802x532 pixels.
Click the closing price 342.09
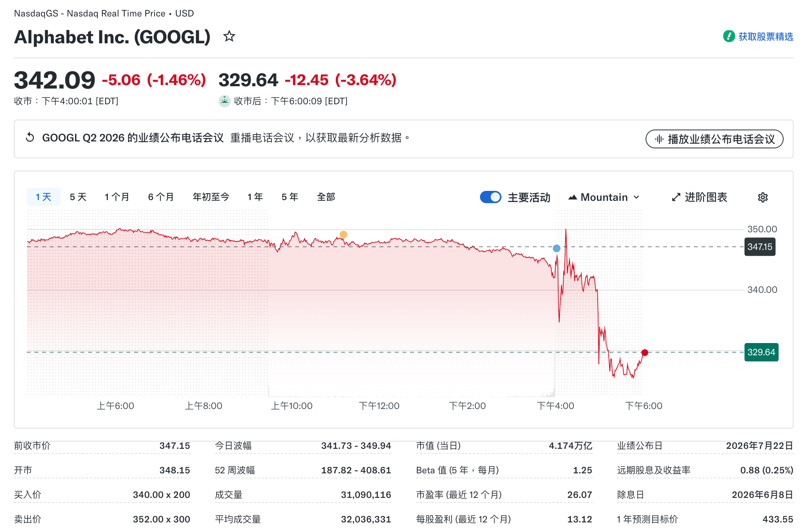(x=54, y=80)
